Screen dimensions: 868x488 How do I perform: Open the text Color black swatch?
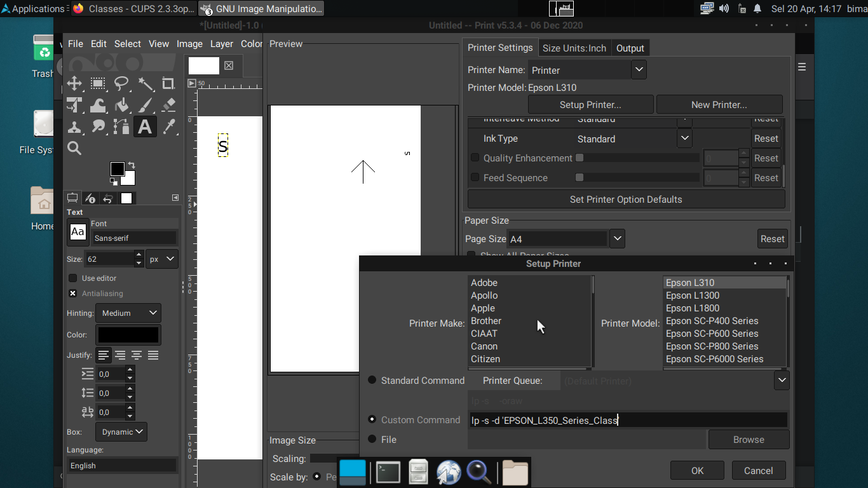tap(128, 334)
